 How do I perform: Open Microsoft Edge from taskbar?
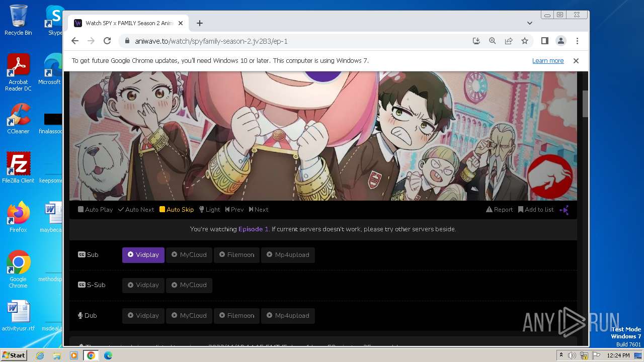[108, 355]
